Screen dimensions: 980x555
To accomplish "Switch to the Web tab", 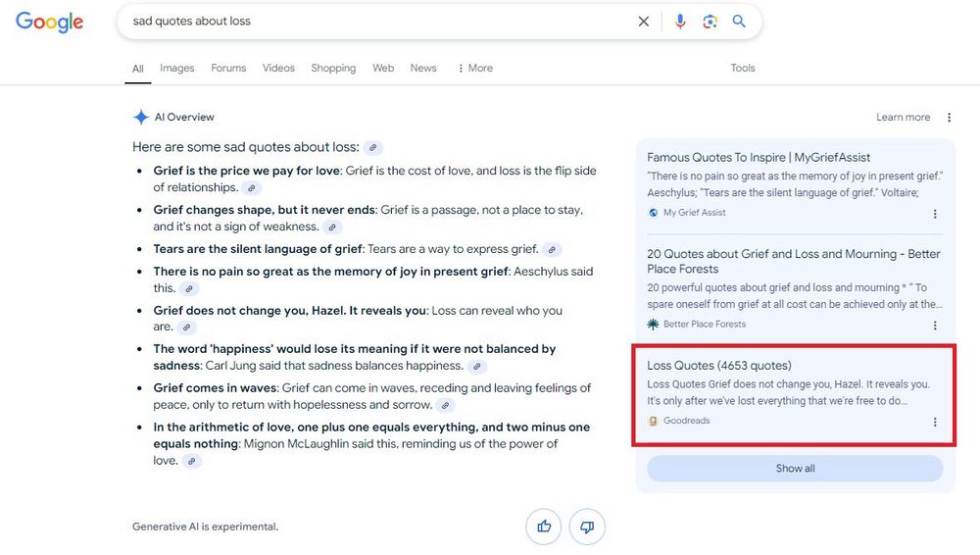I will tap(383, 68).
